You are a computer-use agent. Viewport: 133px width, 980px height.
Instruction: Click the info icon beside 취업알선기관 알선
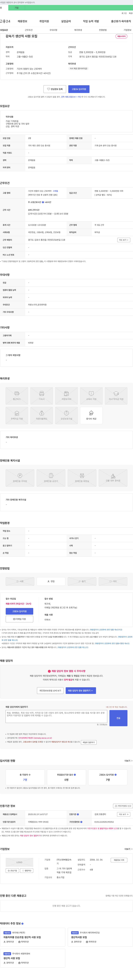75,775
